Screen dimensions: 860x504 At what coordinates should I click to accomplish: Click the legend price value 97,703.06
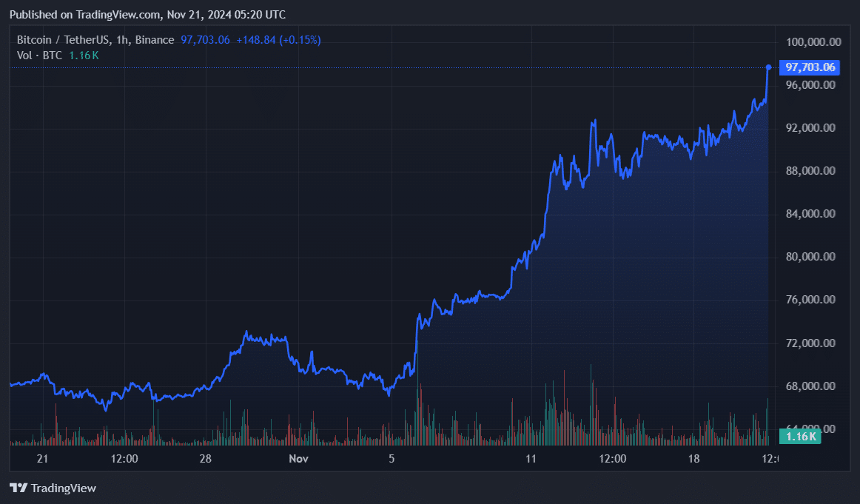tap(205, 40)
